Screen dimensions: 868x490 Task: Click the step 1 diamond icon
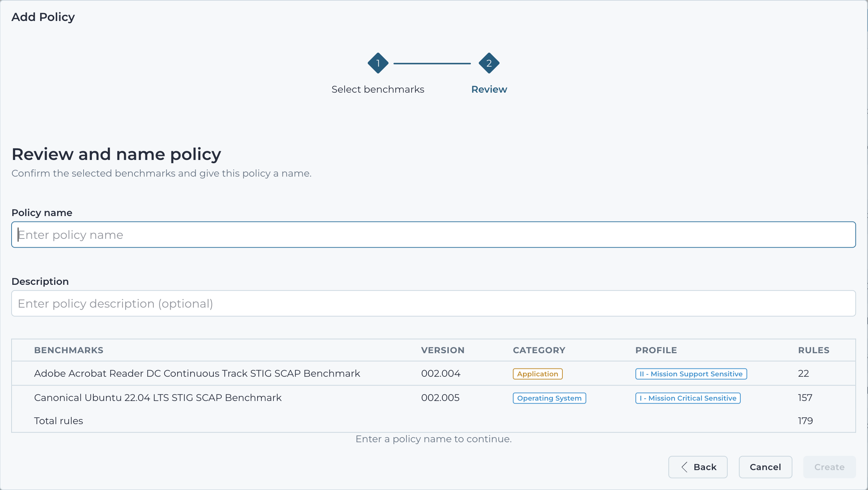pyautogui.click(x=378, y=63)
